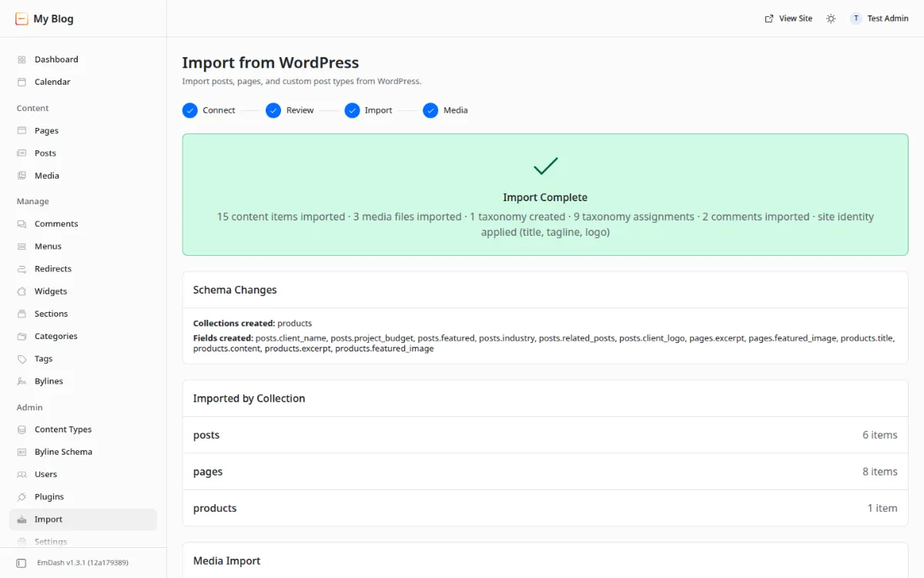This screenshot has width=924, height=578.
Task: Click the sidebar collapse icon beside the EmDash version
Action: [22, 563]
